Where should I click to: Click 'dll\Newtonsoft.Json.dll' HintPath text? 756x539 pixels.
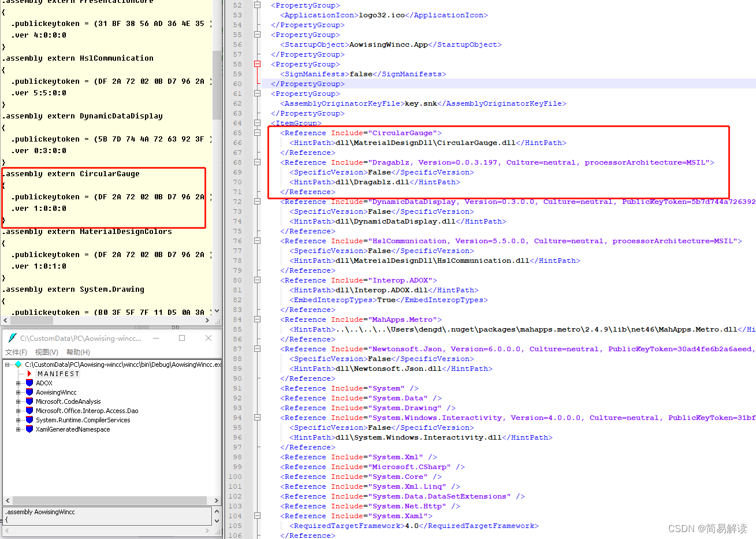389,369
